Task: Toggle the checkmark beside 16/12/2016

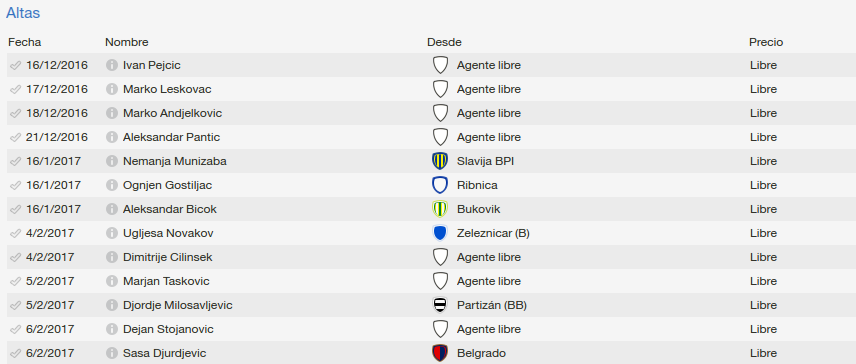Action: 15,65
